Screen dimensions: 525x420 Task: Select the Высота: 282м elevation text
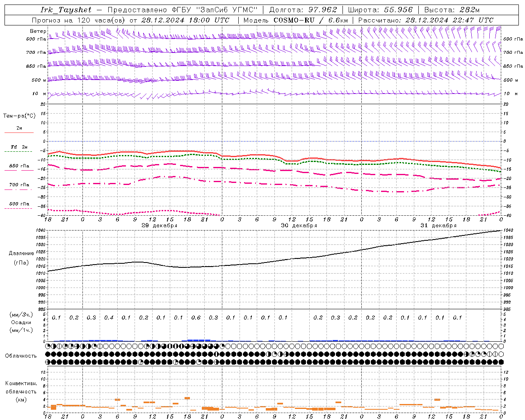click(452, 10)
